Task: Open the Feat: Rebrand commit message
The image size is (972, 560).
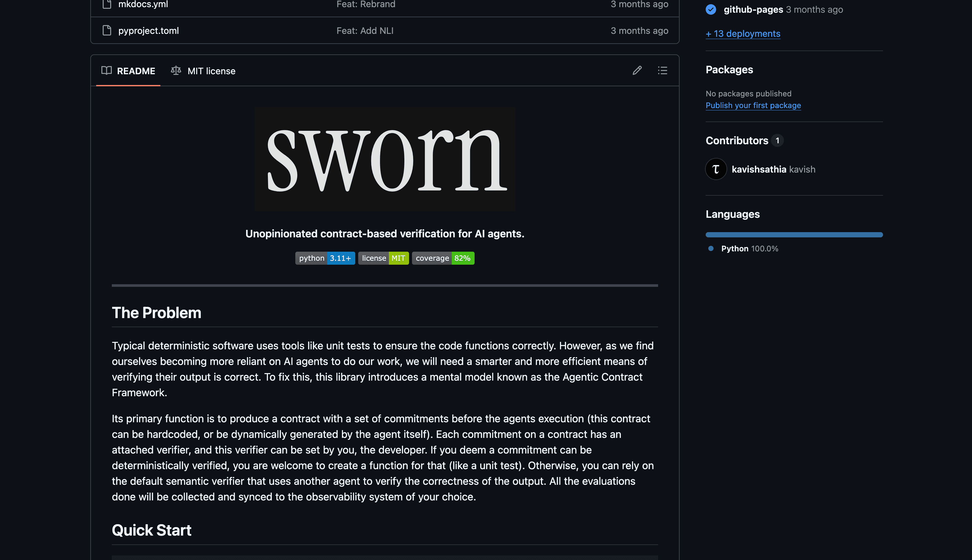Action: 366,4
